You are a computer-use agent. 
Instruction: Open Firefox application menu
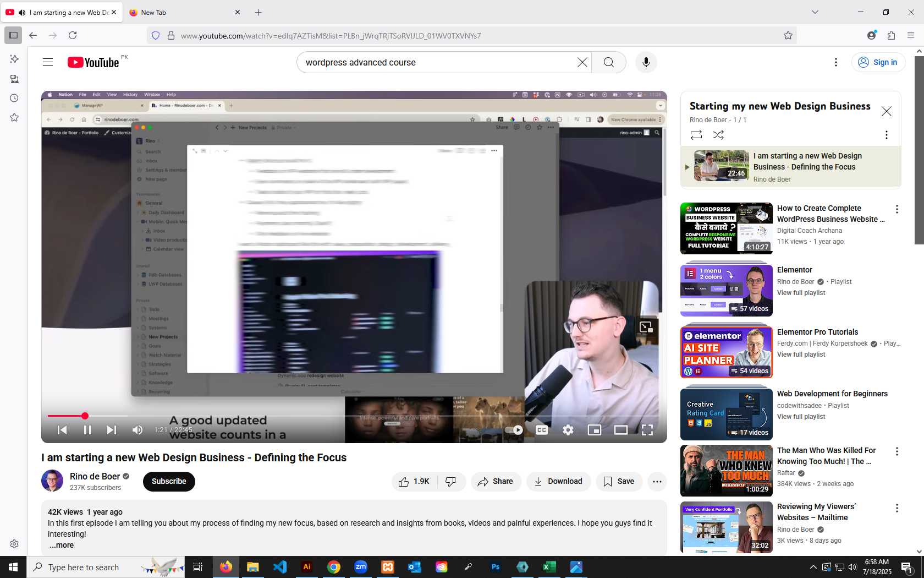911,35
